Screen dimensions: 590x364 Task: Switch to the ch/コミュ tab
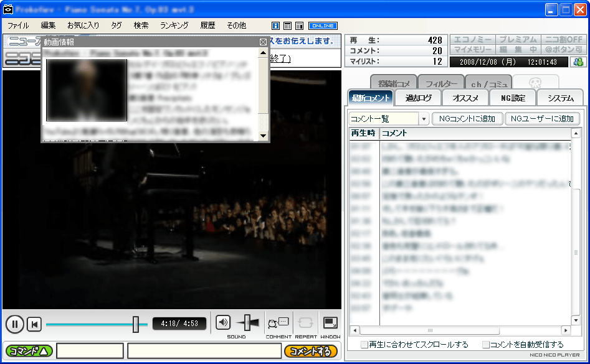489,83
